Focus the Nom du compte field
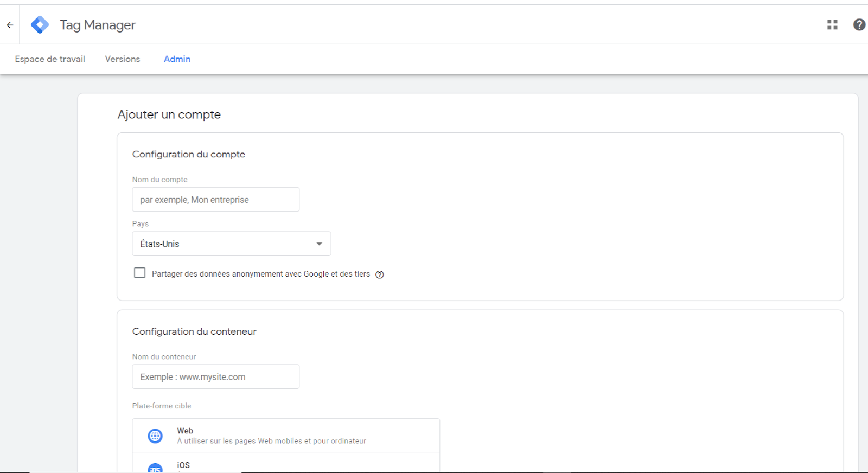Image resolution: width=868 pixels, height=473 pixels. pos(215,200)
